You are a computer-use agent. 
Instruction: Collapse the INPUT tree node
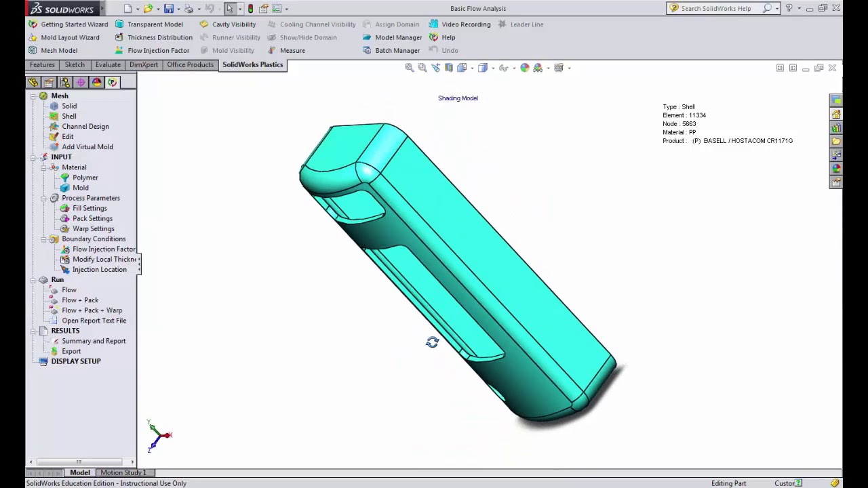[x=33, y=157]
